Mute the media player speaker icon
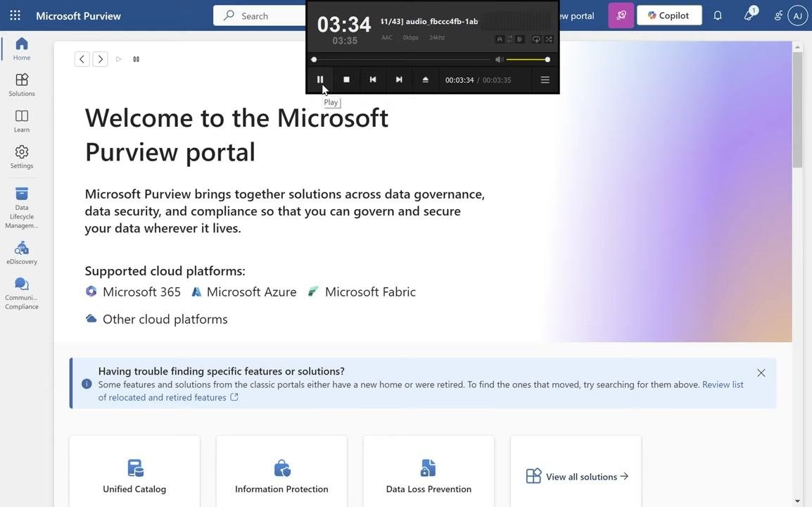 click(x=499, y=60)
